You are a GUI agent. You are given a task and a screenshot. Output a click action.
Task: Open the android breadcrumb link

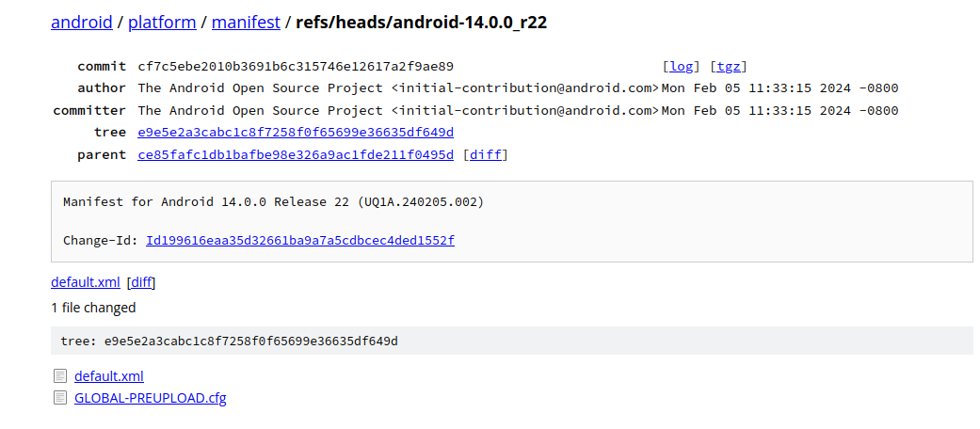(x=82, y=22)
